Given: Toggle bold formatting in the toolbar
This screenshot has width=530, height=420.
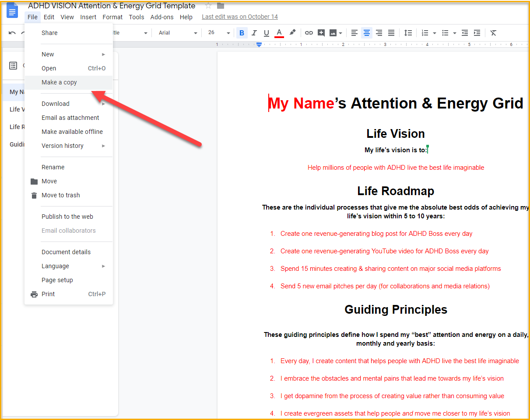Looking at the screenshot, I should [x=241, y=33].
